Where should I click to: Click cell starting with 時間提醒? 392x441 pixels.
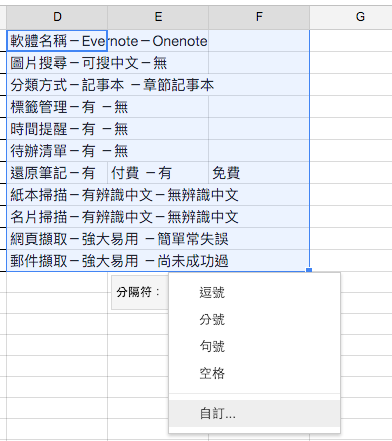(57, 129)
